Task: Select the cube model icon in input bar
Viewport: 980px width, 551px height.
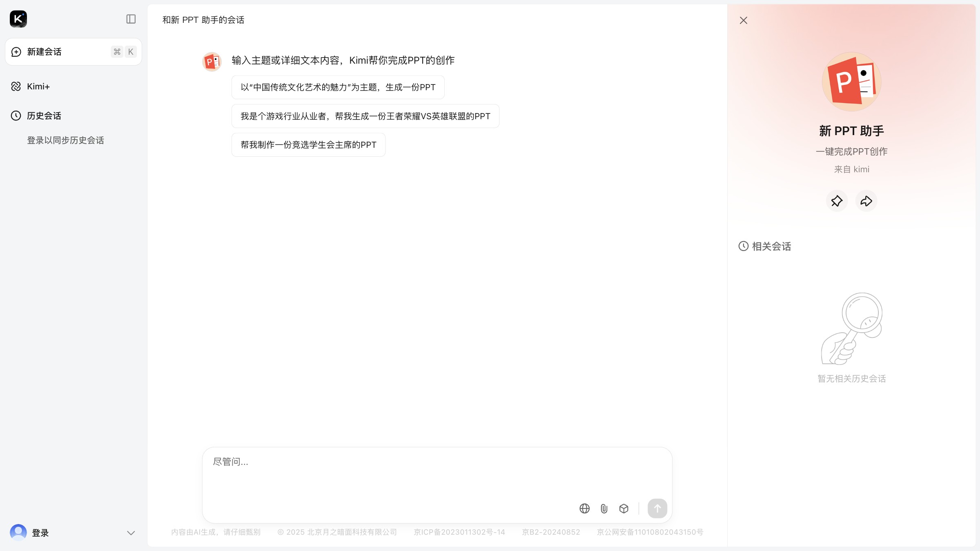Action: [624, 509]
